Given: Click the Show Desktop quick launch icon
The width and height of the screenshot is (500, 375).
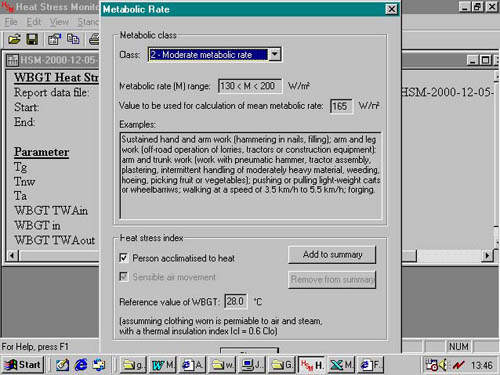Looking at the screenshot, I should pos(62,365).
